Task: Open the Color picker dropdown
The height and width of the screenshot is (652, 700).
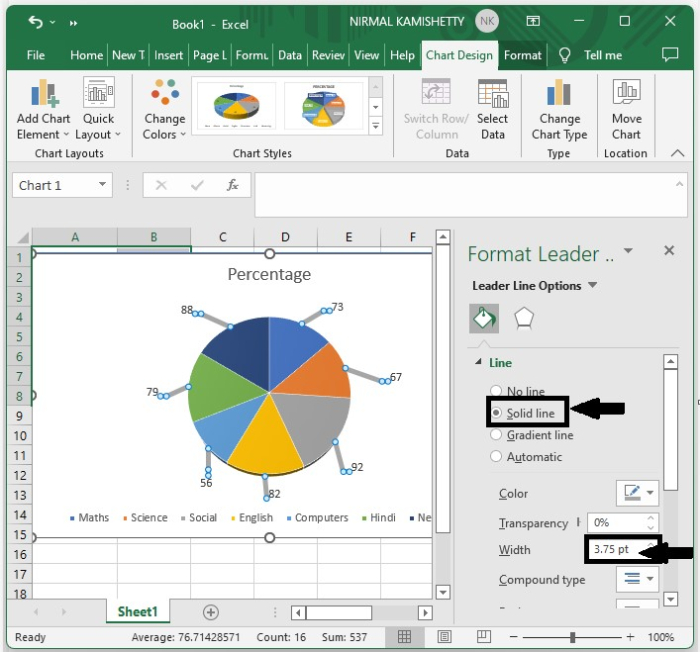Action: 650,493
